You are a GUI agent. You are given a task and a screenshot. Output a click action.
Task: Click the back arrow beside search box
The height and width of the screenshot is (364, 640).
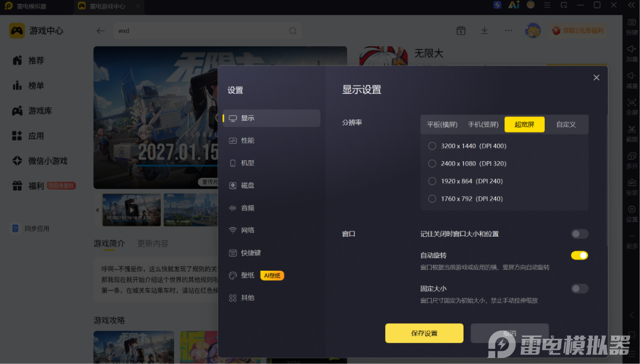pos(100,31)
